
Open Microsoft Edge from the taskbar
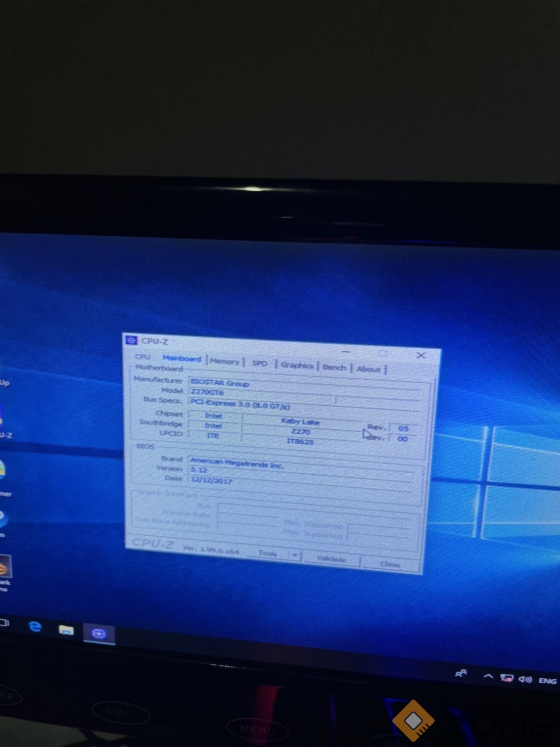(x=35, y=627)
